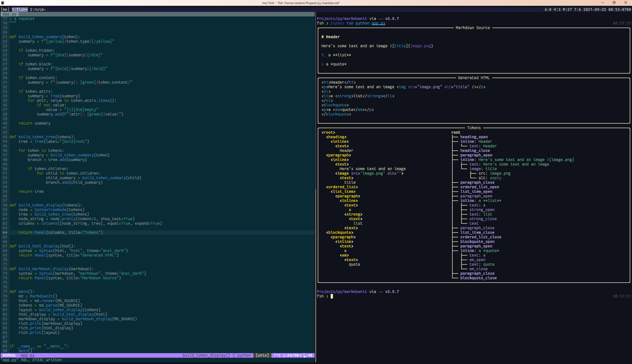632x364 pixels.
Task: Click build_token_display() function name in statusline
Action: point(206,355)
